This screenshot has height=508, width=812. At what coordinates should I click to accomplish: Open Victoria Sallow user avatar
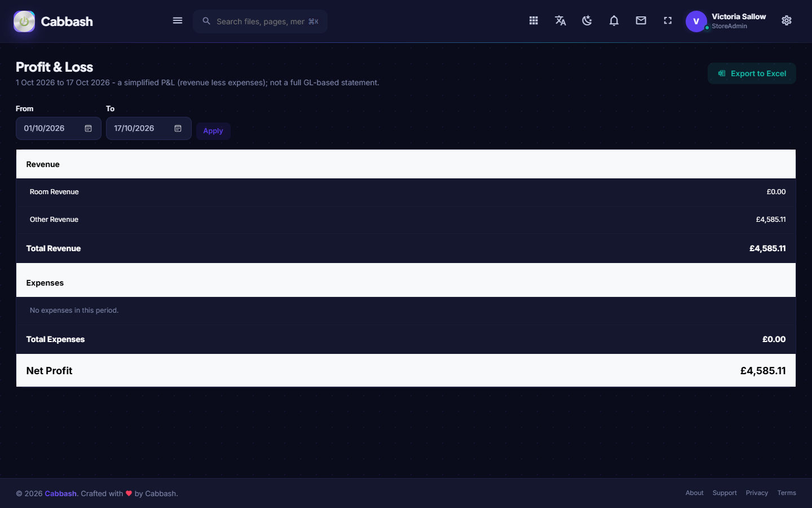tap(696, 21)
